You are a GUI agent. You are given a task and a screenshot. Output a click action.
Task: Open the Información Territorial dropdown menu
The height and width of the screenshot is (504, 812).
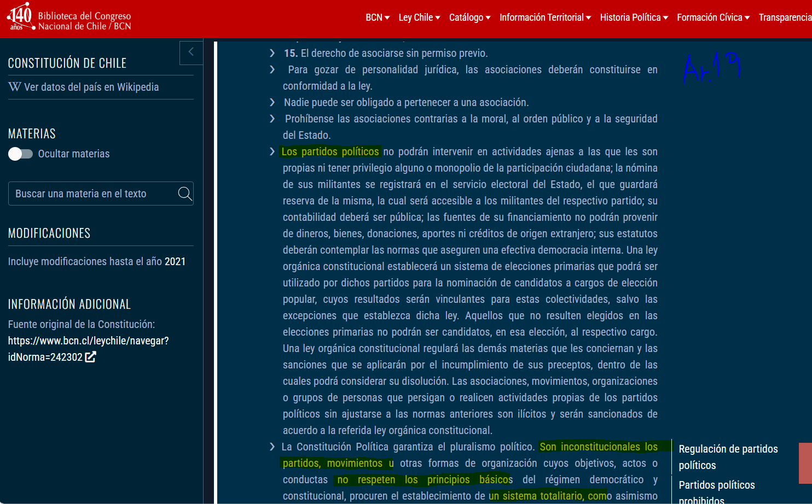pyautogui.click(x=545, y=17)
